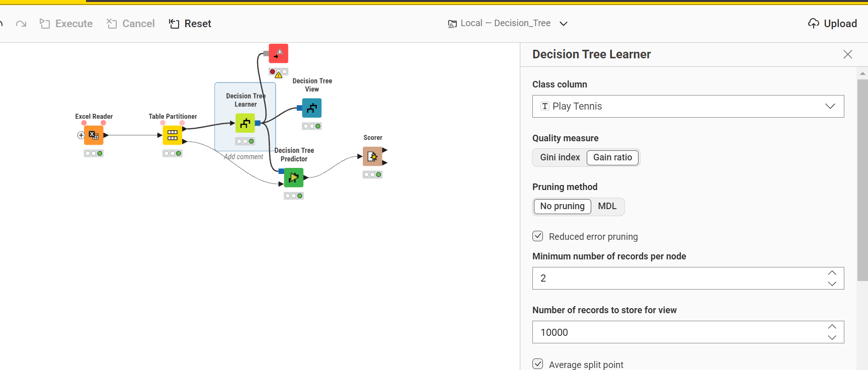The image size is (868, 370).
Task: Click the Scorer node icon
Action: [372, 156]
